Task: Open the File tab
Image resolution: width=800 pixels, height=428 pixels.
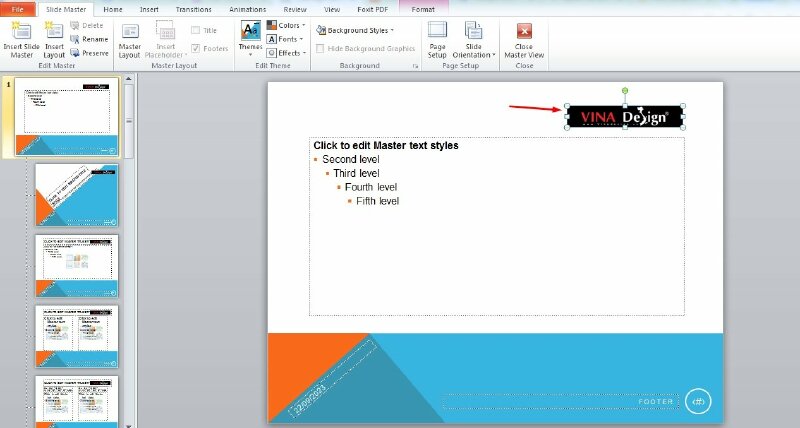Action: (17, 9)
